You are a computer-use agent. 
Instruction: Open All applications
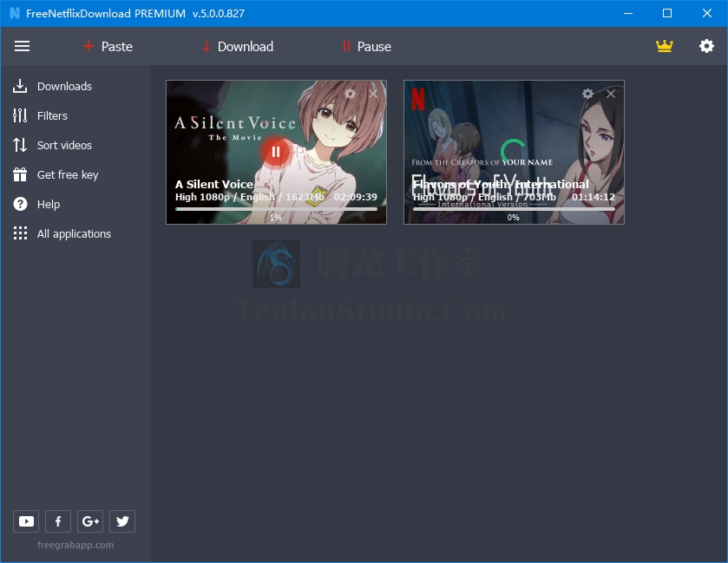[x=75, y=234]
